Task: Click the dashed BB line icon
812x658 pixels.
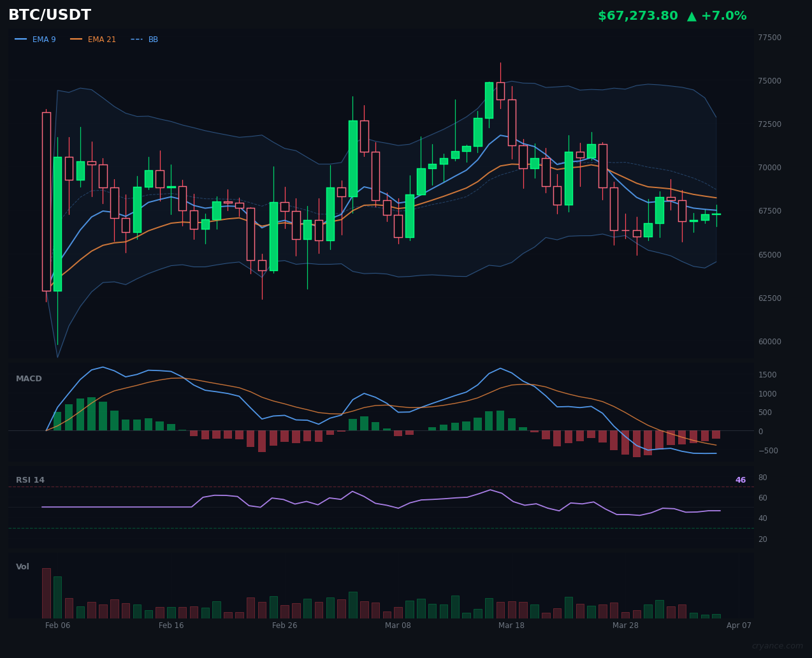Action: point(136,39)
